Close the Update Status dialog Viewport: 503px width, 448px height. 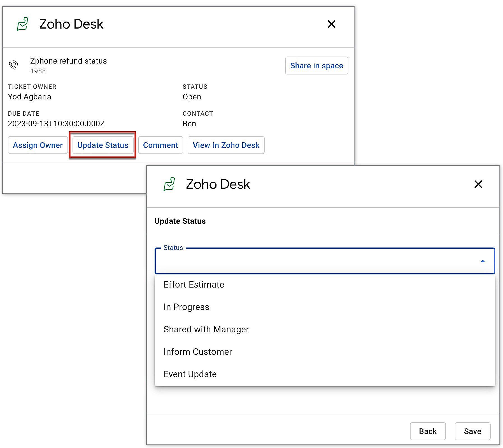[478, 184]
